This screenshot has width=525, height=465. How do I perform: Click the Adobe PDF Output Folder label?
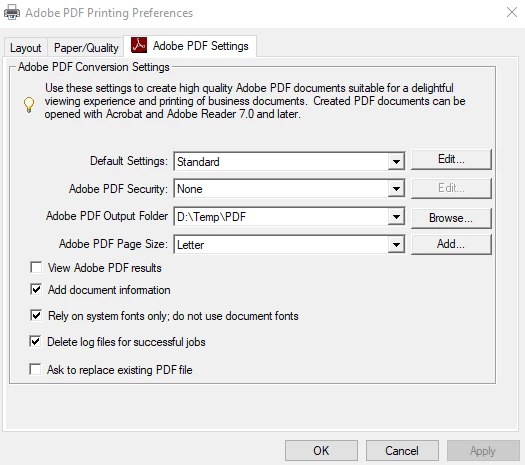pyautogui.click(x=107, y=216)
